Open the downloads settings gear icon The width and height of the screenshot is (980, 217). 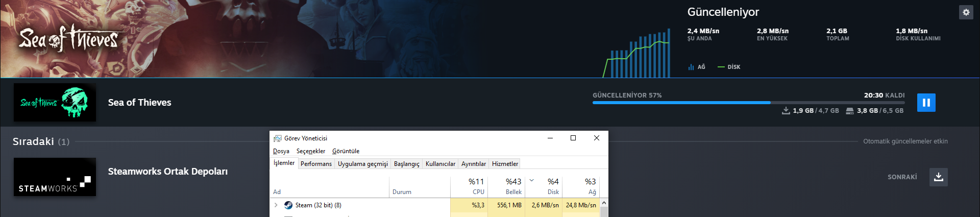[966, 12]
